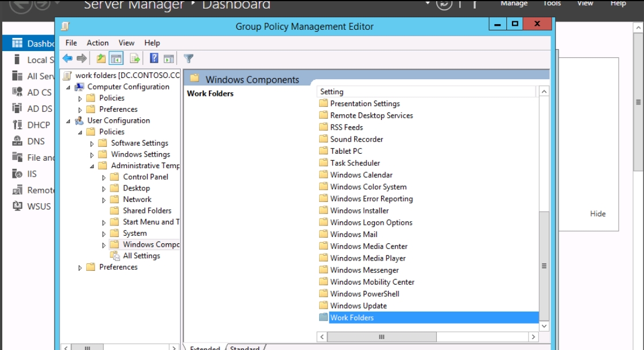
Task: Toggle Show/Hide Action Pane toolbar icon
Action: (x=169, y=59)
